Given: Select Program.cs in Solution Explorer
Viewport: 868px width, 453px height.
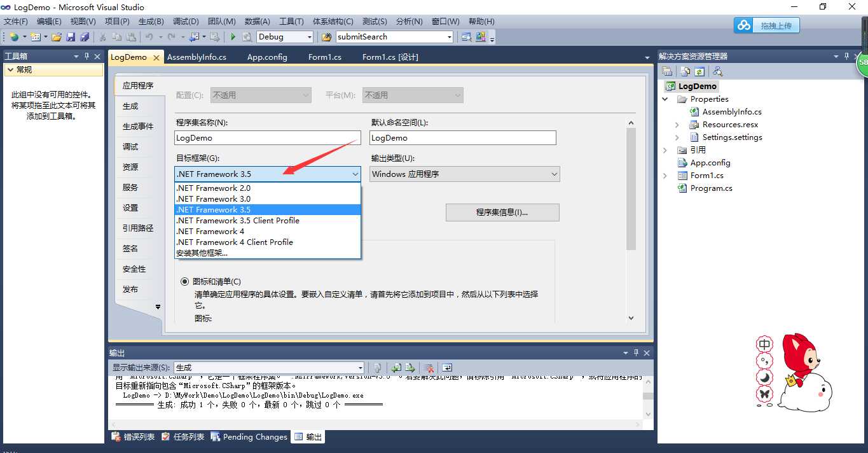Looking at the screenshot, I should coord(711,188).
